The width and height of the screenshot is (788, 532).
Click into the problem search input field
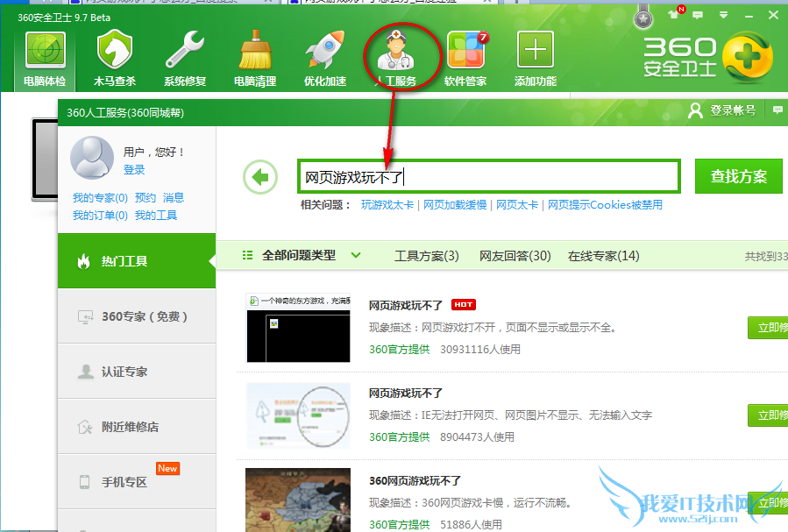[x=489, y=176]
